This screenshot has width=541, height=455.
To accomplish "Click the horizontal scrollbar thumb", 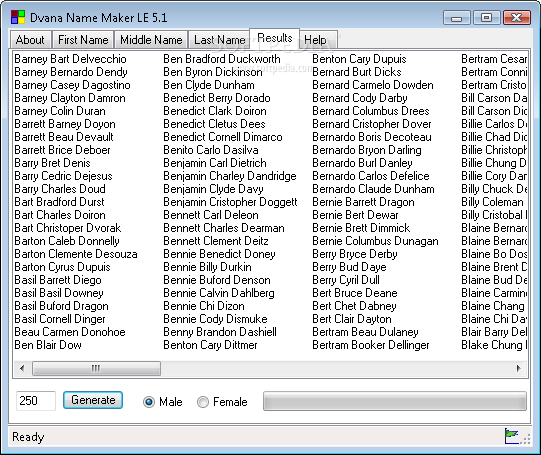I will (x=96, y=368).
